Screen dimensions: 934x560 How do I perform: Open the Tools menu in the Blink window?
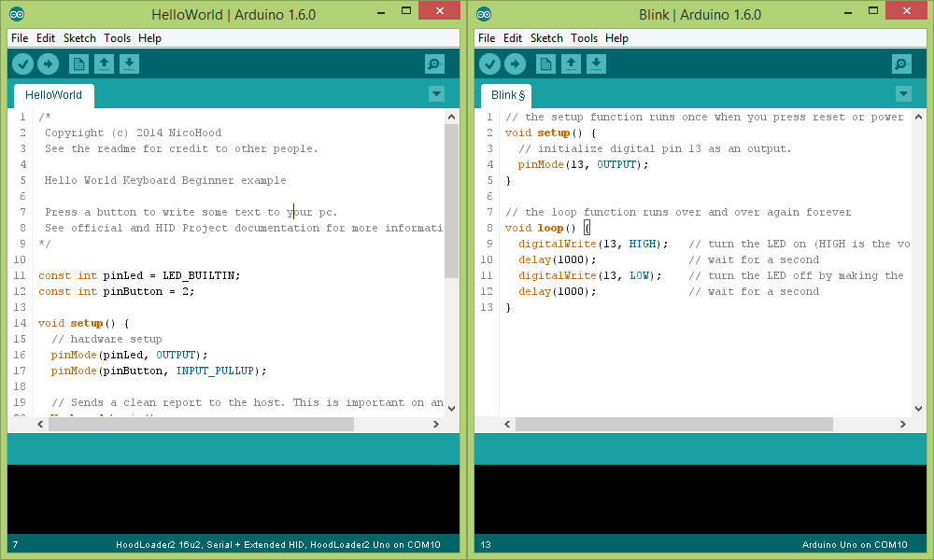pyautogui.click(x=584, y=38)
